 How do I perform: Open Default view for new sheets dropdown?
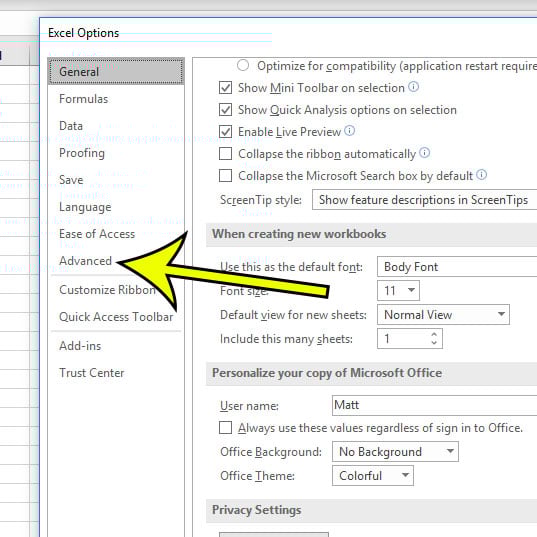[443, 314]
